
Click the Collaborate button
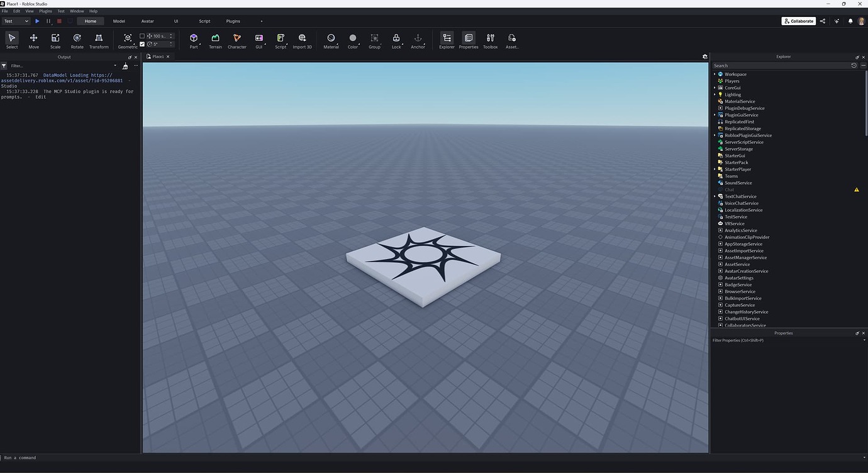click(x=799, y=21)
